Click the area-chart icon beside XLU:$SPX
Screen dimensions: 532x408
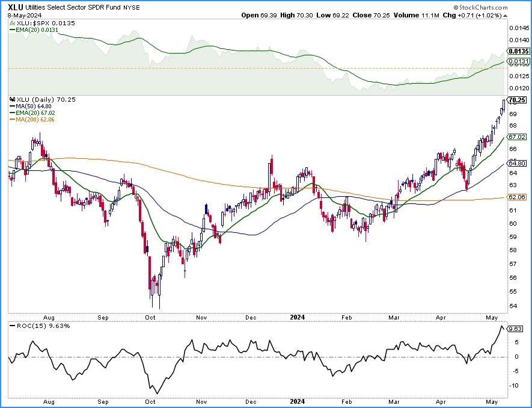12,23
